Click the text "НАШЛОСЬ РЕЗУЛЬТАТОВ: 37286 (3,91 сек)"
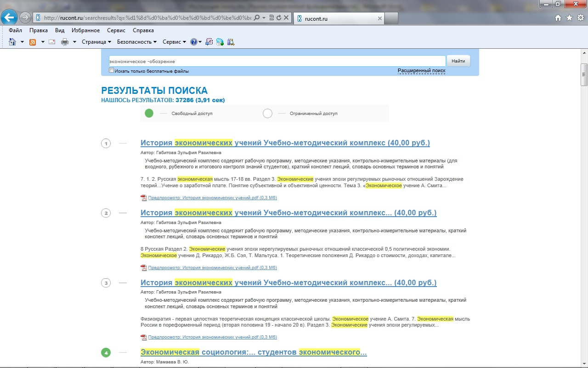 [x=163, y=100]
